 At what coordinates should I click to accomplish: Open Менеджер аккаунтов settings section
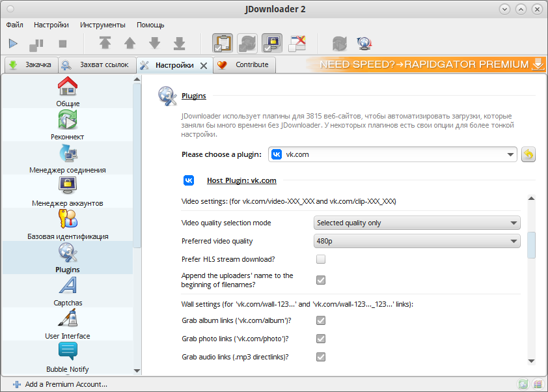(x=68, y=191)
